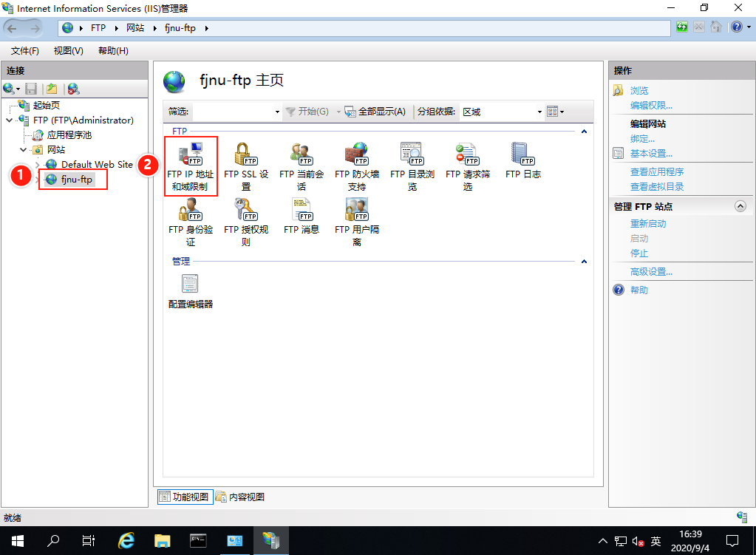Click 查看应用程序 link
Image resolution: width=756 pixels, height=555 pixels.
(x=657, y=172)
